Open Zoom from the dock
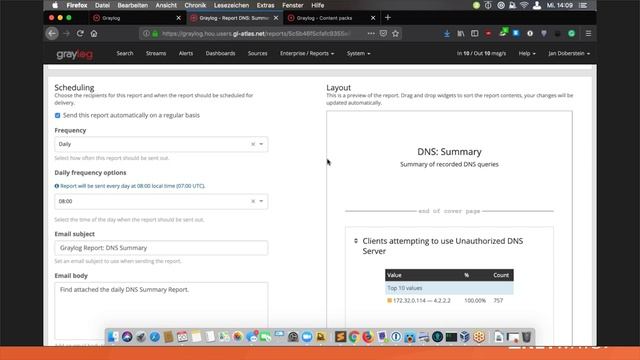This screenshot has width=640, height=360. 307,337
